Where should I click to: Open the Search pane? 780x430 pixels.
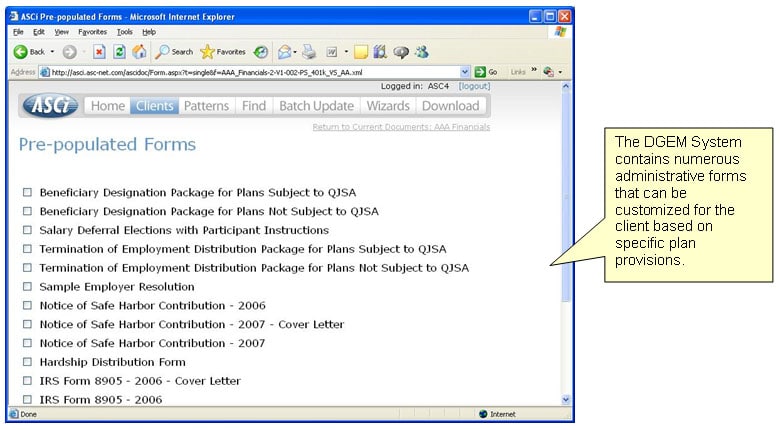(174, 52)
